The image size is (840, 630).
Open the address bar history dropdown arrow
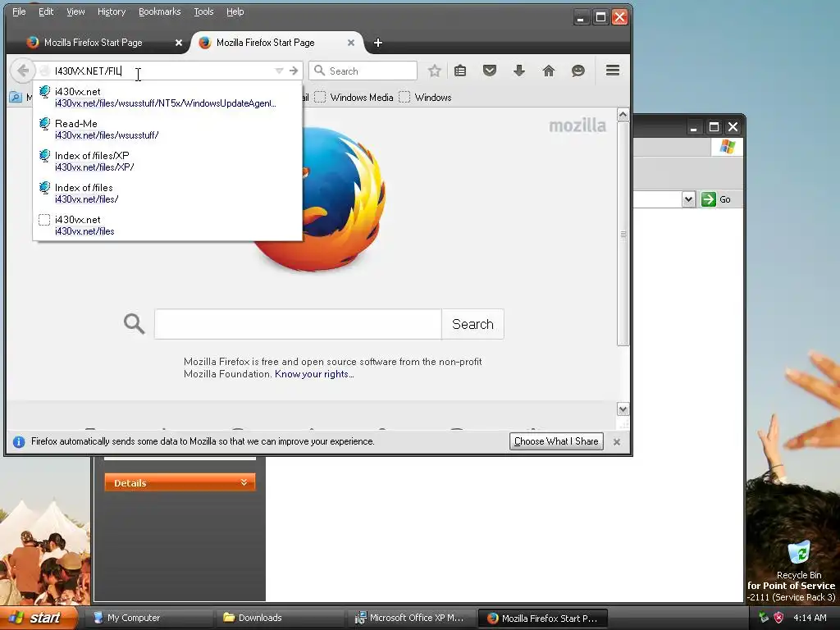pos(279,71)
